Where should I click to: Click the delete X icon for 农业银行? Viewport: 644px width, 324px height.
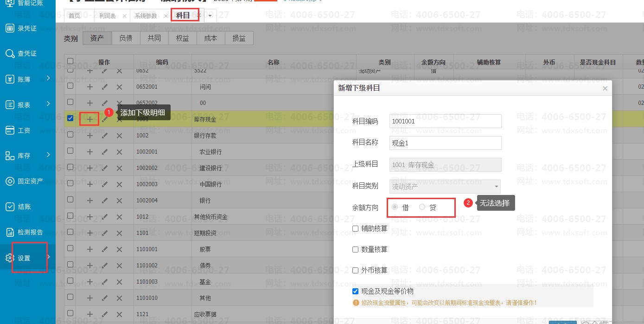[119, 152]
